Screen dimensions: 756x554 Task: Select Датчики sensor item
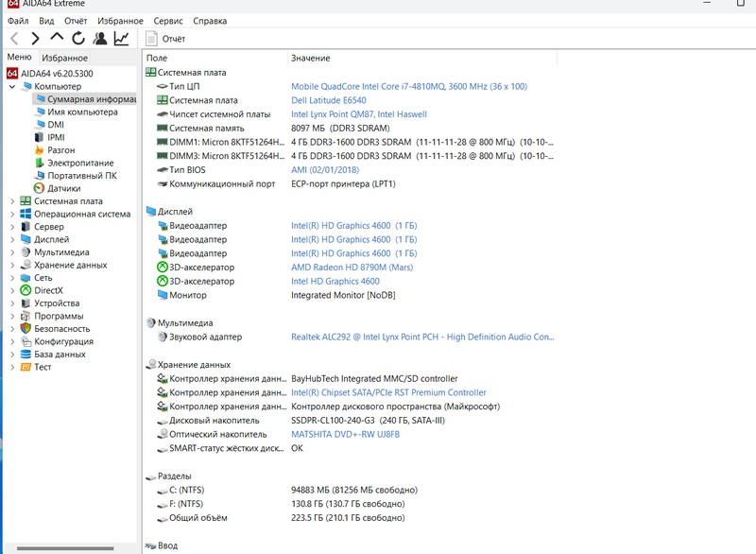coord(63,188)
